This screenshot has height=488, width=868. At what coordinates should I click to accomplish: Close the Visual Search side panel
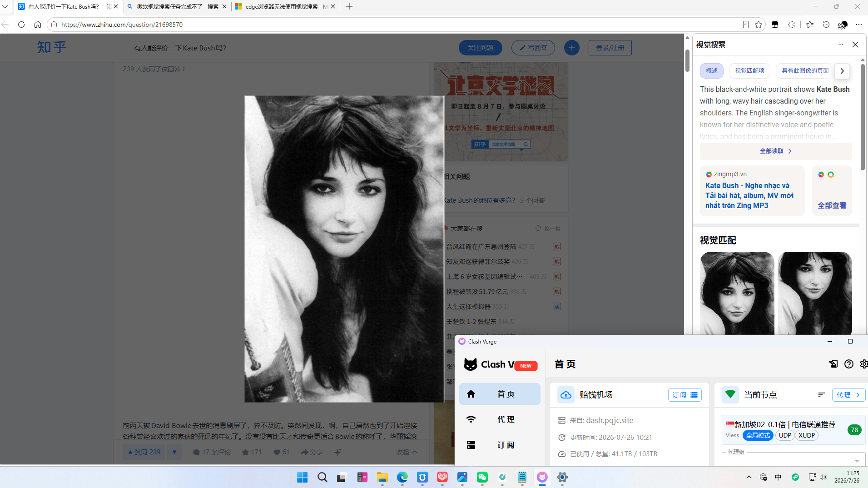(x=855, y=45)
